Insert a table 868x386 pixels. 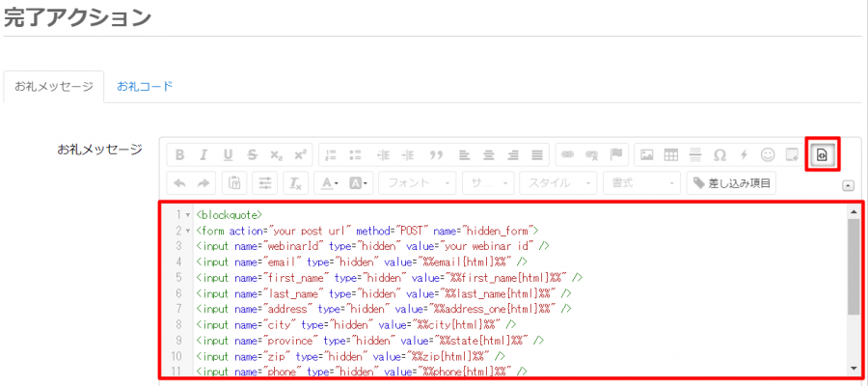pos(671,155)
